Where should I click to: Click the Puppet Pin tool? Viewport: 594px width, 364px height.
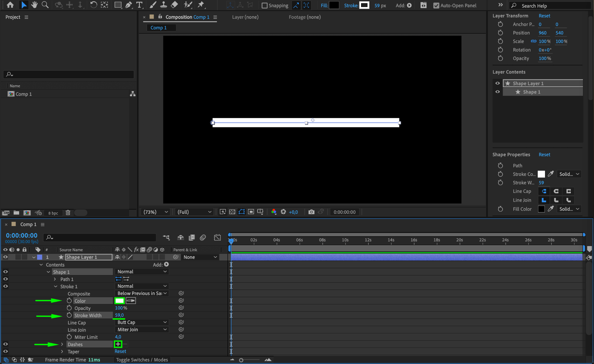pos(201,5)
